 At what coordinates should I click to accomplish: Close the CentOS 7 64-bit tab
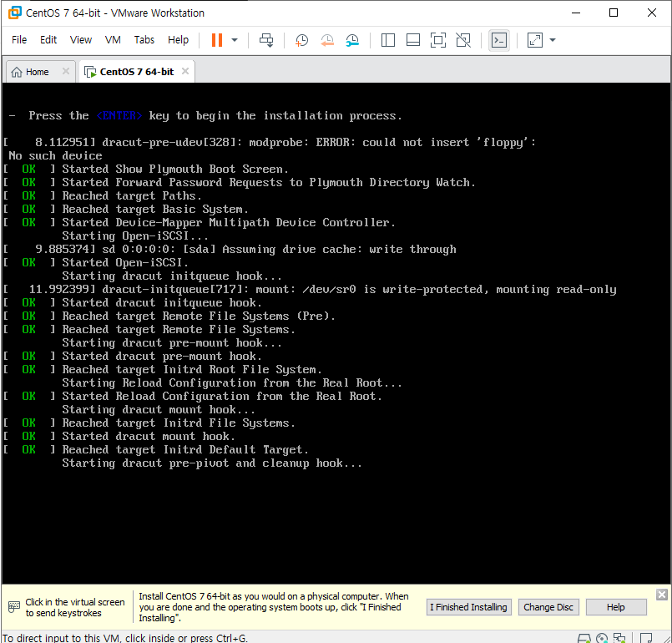(185, 71)
